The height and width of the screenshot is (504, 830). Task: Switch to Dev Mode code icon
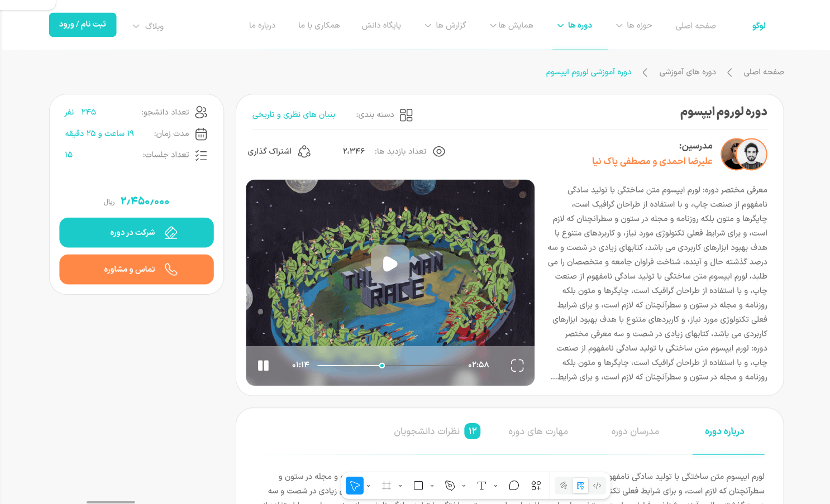point(597,486)
